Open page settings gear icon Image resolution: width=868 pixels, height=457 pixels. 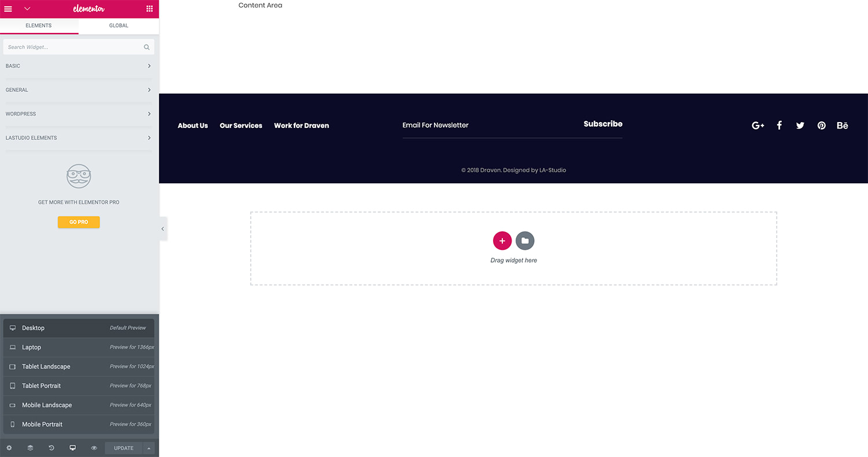[9, 448]
